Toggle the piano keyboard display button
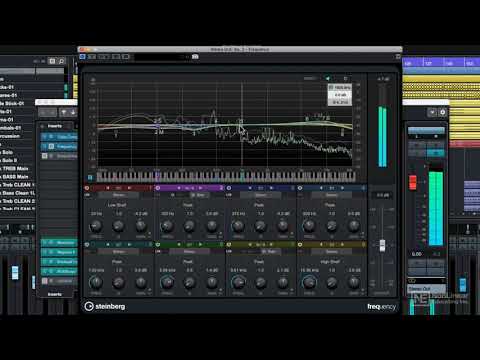Viewport: 480px width, 360px height. click(x=90, y=177)
